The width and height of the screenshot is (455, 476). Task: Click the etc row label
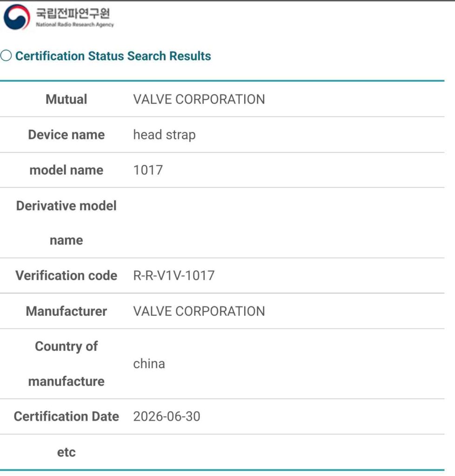66,452
